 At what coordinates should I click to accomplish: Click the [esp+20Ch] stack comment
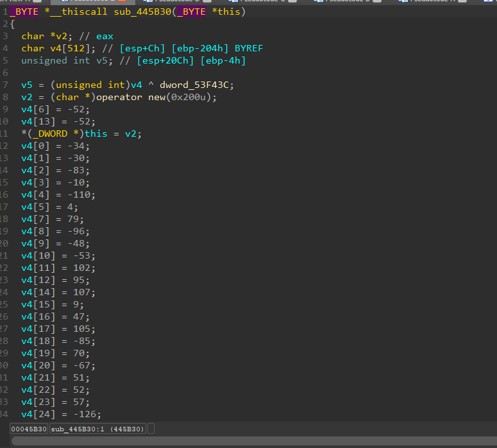coord(165,60)
